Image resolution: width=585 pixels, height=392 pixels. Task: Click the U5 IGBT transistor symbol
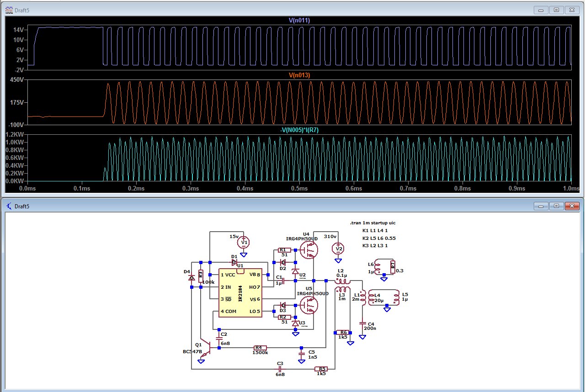(x=309, y=305)
